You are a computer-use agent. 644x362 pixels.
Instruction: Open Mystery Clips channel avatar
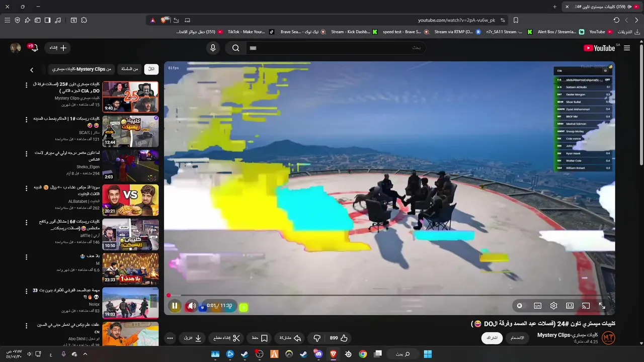[608, 338]
